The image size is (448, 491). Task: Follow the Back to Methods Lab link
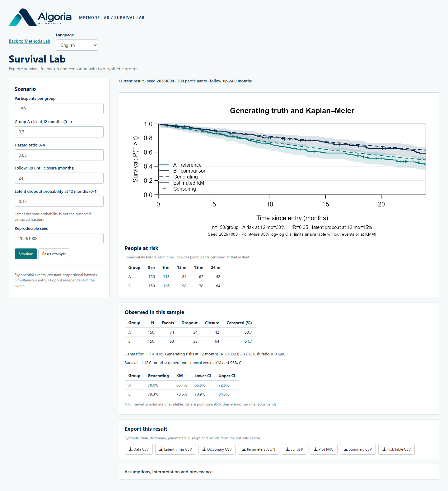click(x=30, y=41)
